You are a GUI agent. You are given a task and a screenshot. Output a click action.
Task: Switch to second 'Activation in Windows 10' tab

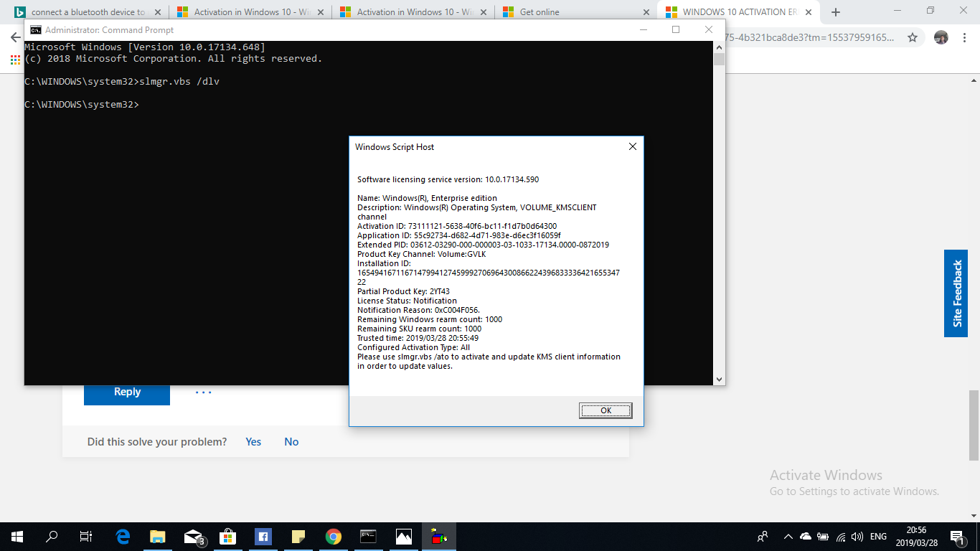point(414,12)
